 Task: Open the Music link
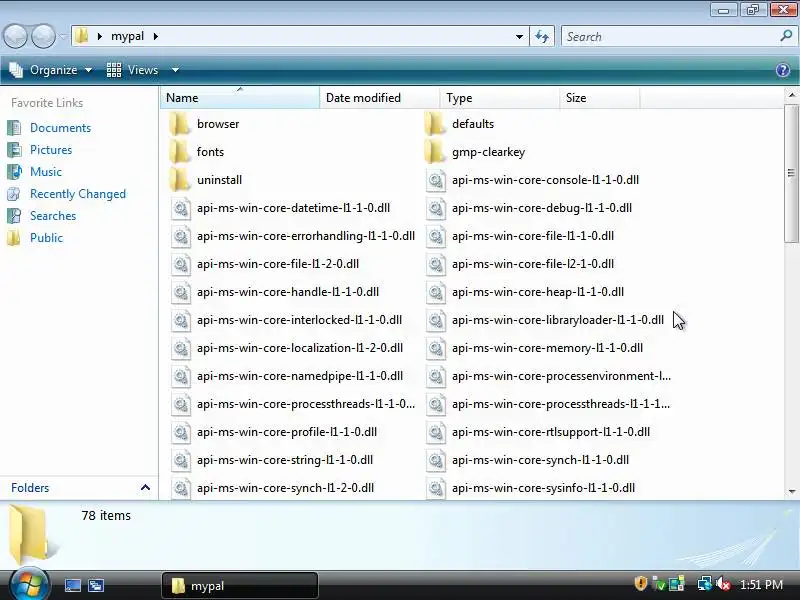[46, 171]
